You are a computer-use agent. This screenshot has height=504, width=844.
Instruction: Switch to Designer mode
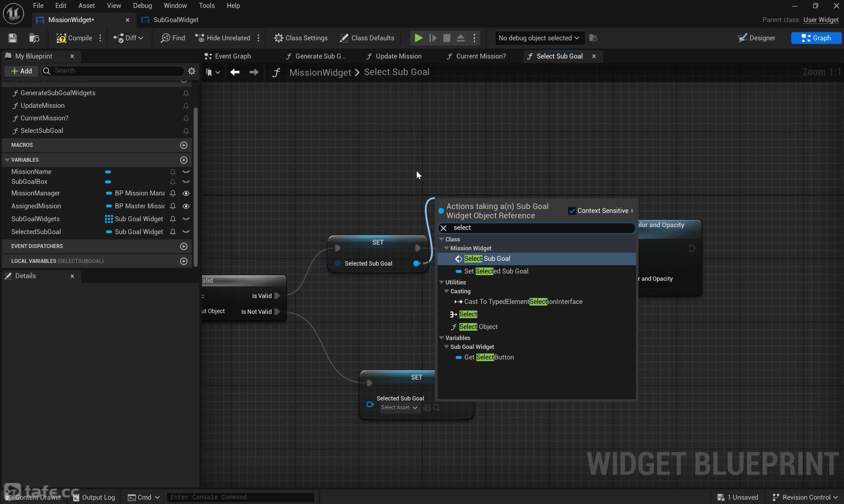(756, 38)
